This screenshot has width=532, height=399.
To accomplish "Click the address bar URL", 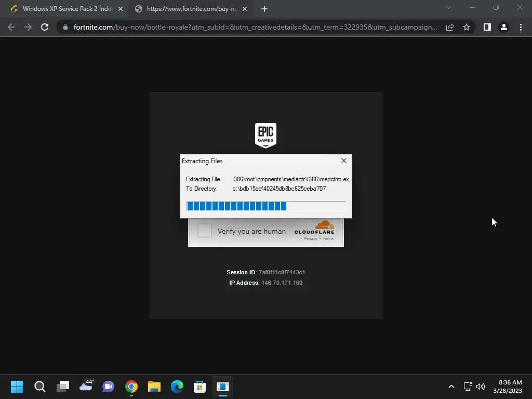I will [255, 27].
